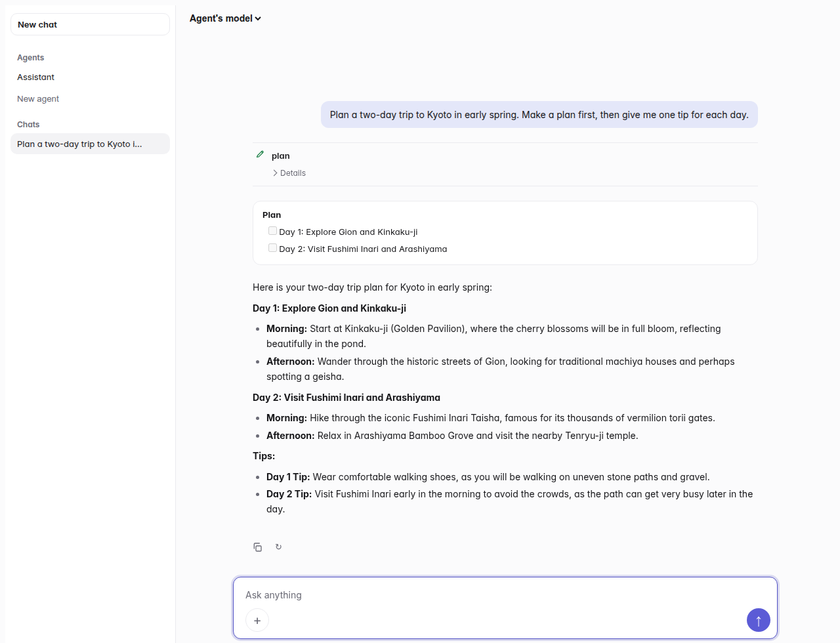The image size is (840, 643).
Task: Click 'Day 1: Explore Gion and Kinkaku-ji' bold heading
Action: (329, 308)
